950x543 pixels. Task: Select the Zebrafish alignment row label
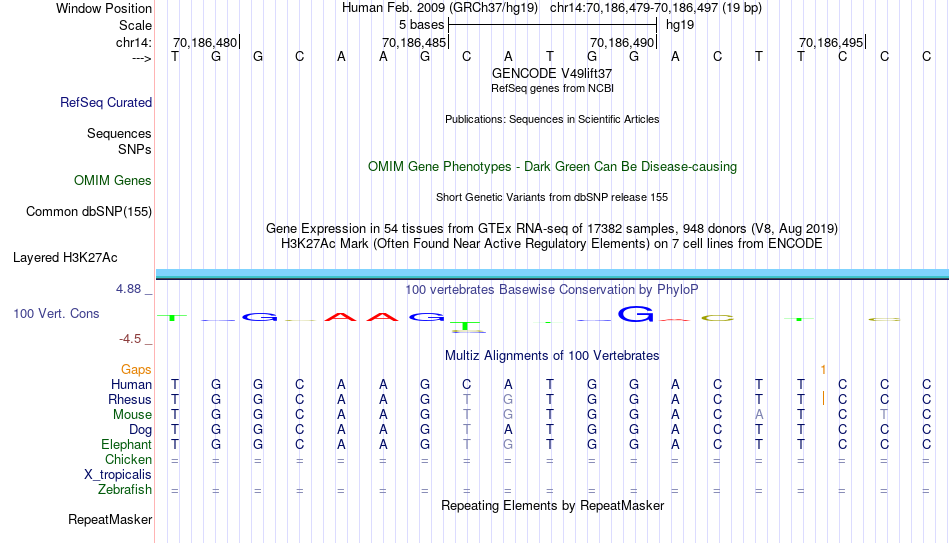125,490
